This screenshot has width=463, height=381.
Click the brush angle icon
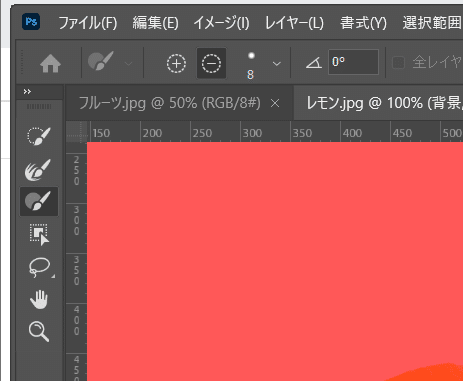tap(314, 63)
